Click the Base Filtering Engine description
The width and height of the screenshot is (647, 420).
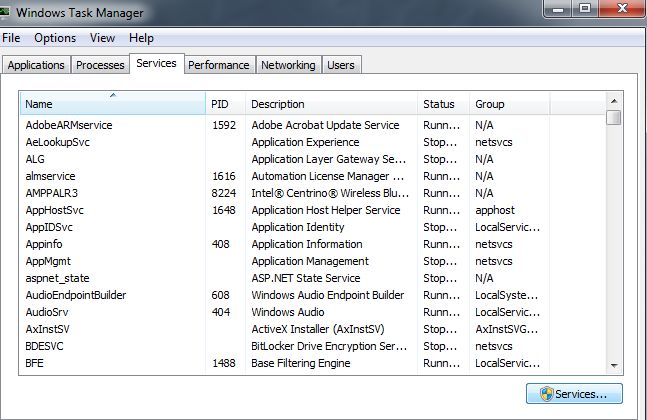[301, 363]
